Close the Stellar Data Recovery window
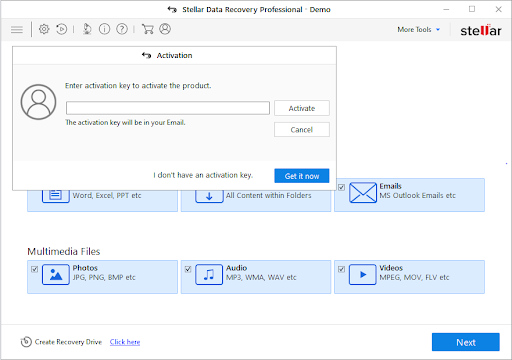The width and height of the screenshot is (512, 360). [x=498, y=9]
